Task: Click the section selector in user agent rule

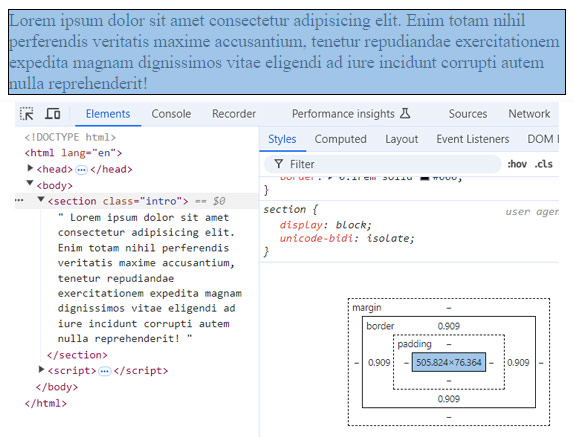Action: pos(284,209)
